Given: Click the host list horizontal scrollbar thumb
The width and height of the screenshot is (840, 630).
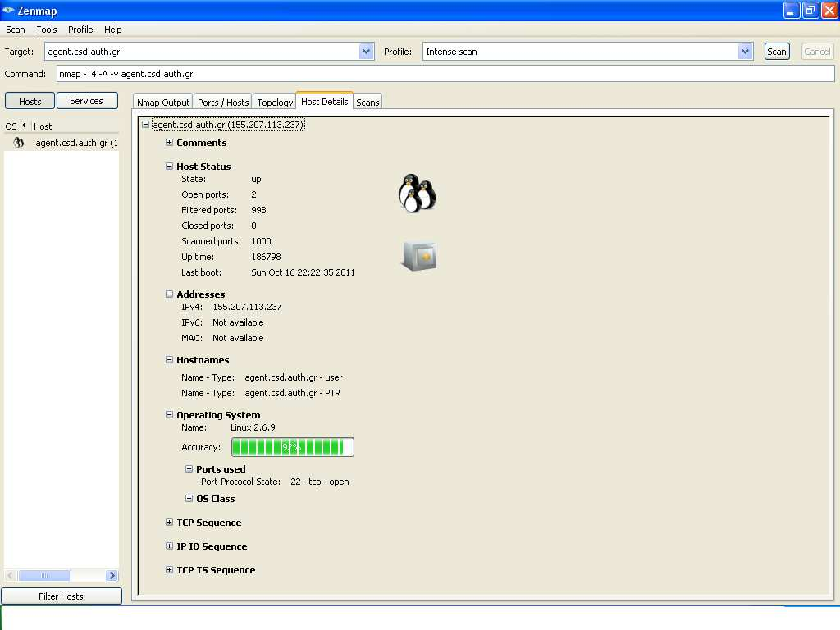Looking at the screenshot, I should click(x=44, y=575).
